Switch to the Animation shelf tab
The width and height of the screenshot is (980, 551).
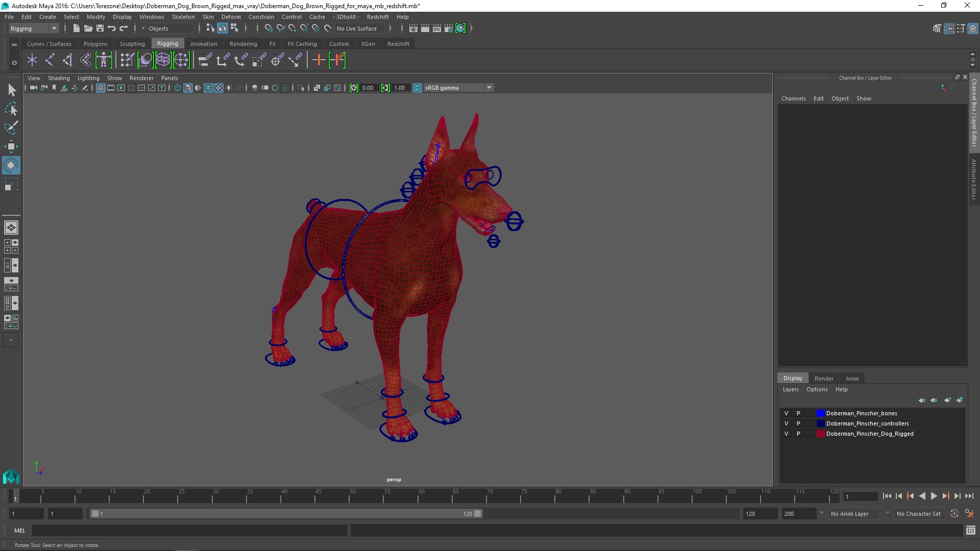coord(204,44)
